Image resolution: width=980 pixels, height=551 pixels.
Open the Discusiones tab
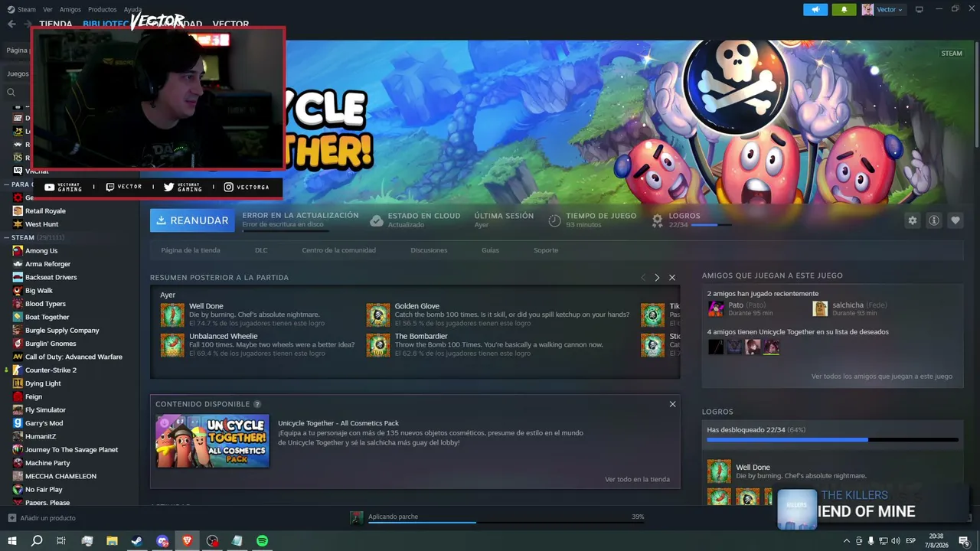point(429,250)
